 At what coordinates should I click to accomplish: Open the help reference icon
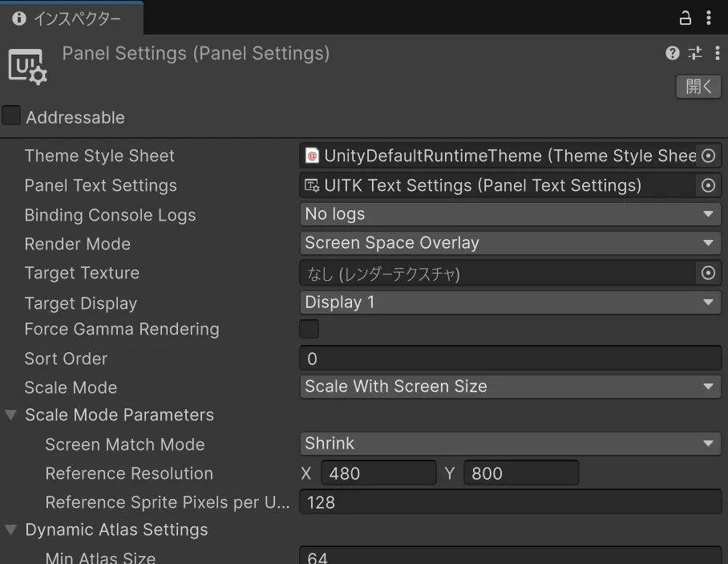673,53
